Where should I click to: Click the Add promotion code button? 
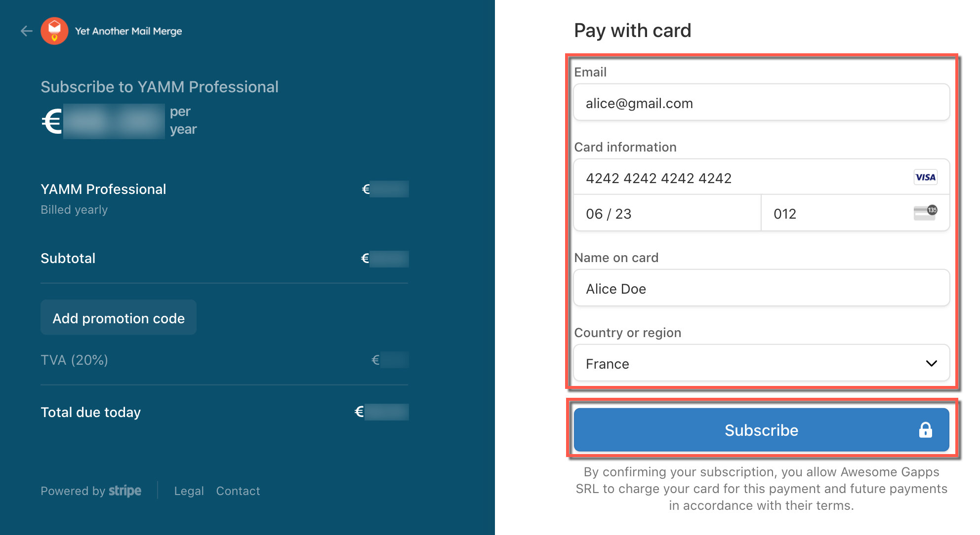tap(118, 318)
